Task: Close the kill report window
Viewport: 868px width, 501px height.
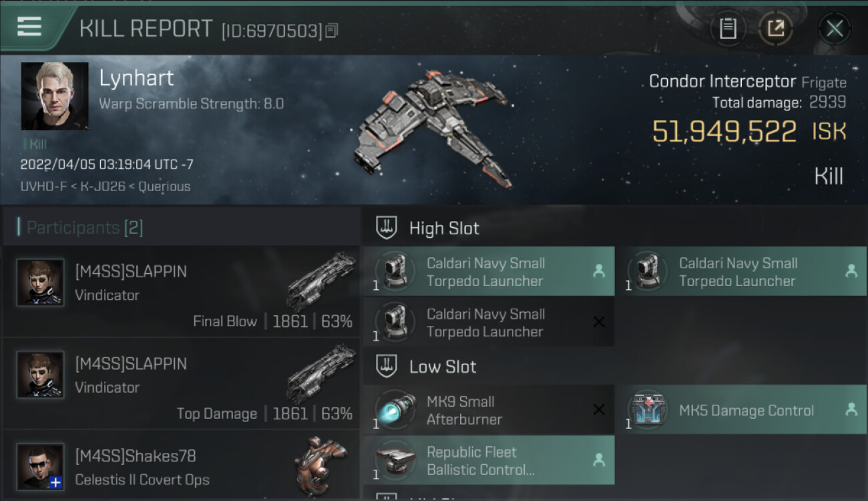Action: click(x=834, y=28)
